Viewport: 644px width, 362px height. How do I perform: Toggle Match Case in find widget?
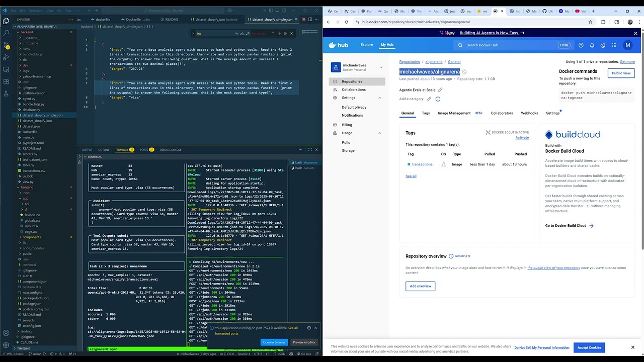237,33
